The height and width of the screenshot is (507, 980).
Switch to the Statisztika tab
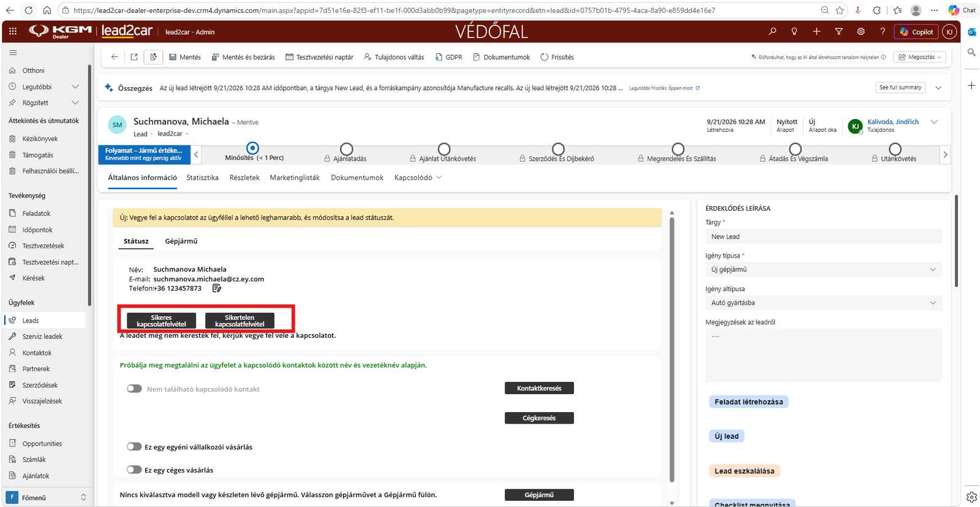coord(202,178)
